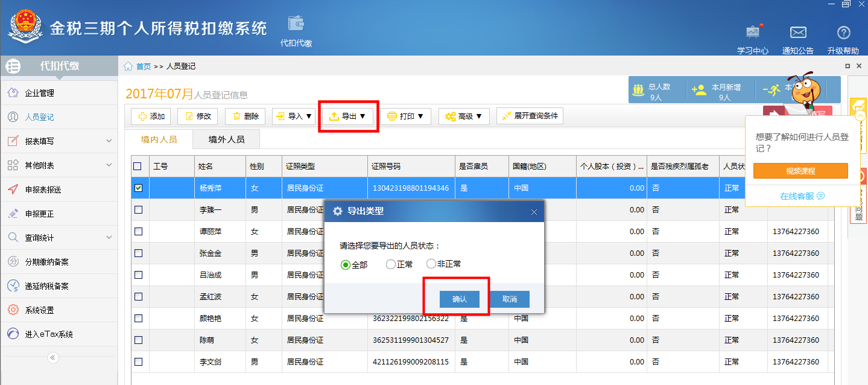Click the 本月新增 add person icon
Screen dimensions: 868x385
point(699,91)
